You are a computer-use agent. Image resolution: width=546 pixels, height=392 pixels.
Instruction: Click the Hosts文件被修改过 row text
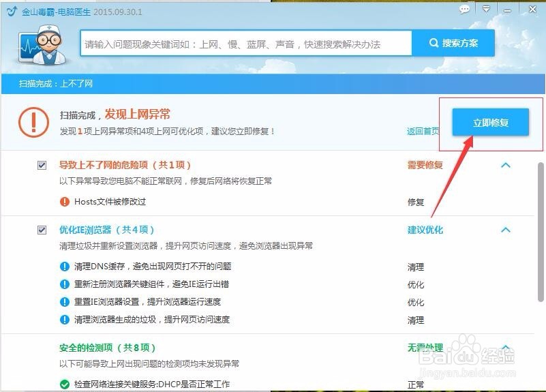point(110,202)
